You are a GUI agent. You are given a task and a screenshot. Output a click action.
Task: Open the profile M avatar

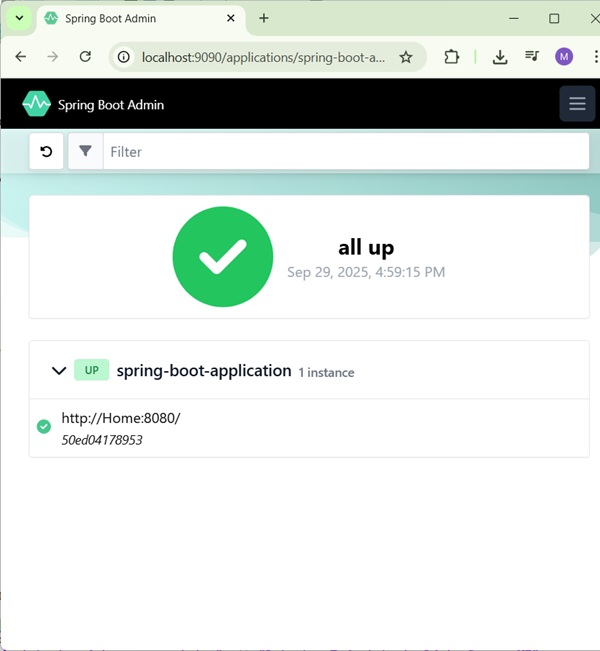564,56
